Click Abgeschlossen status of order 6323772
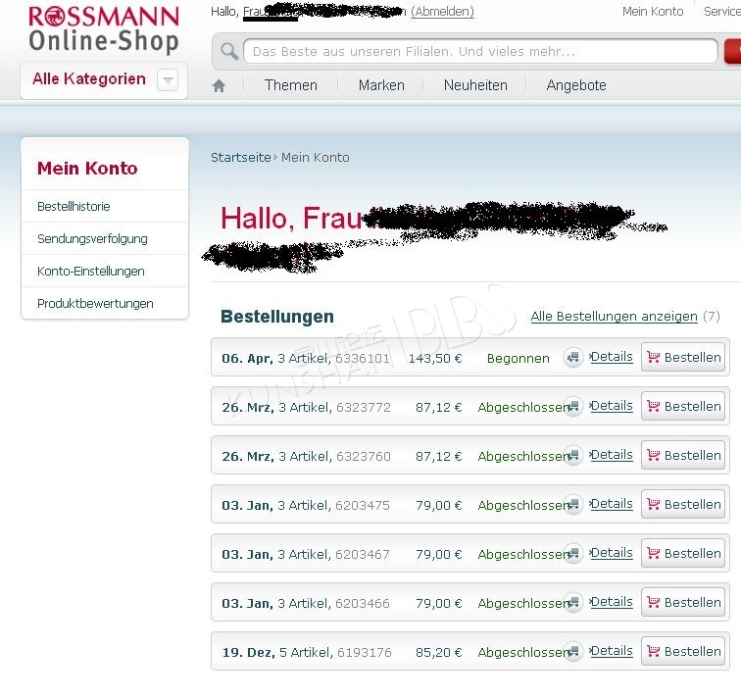Screen dimensions: 741x700 point(521,408)
